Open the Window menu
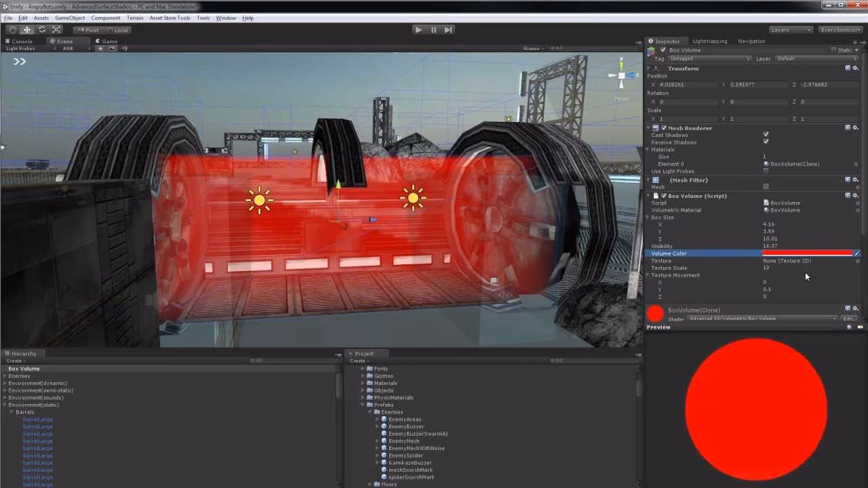The width and height of the screenshot is (868, 488). coord(226,18)
